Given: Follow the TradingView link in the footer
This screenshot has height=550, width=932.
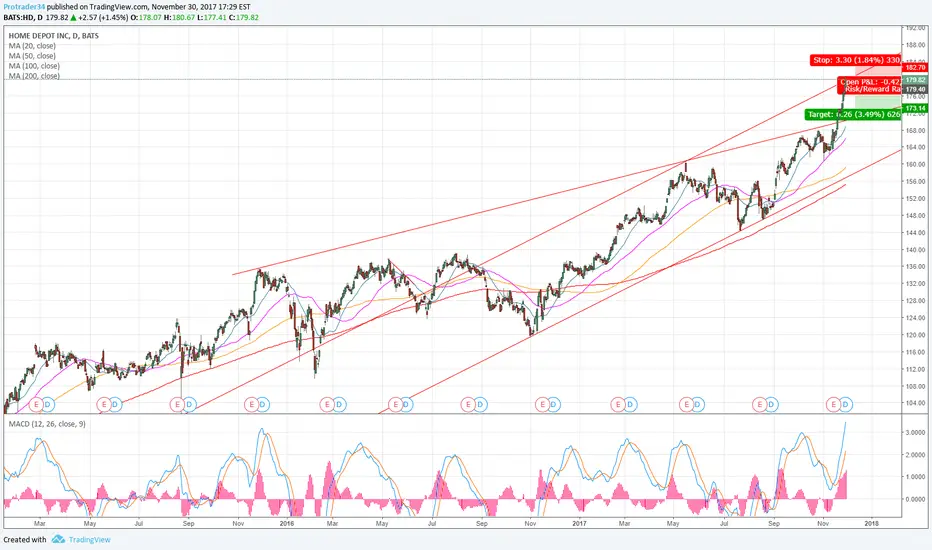Looking at the screenshot, I should pos(89,540).
